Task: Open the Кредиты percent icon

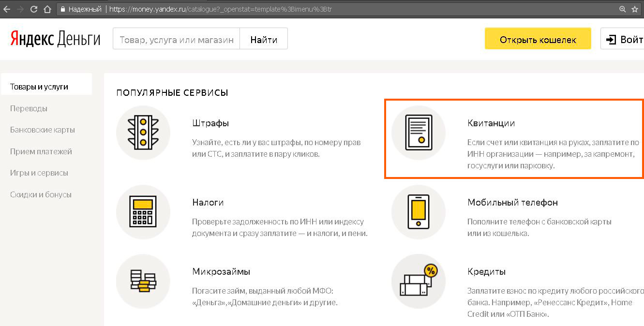Action: click(418, 281)
